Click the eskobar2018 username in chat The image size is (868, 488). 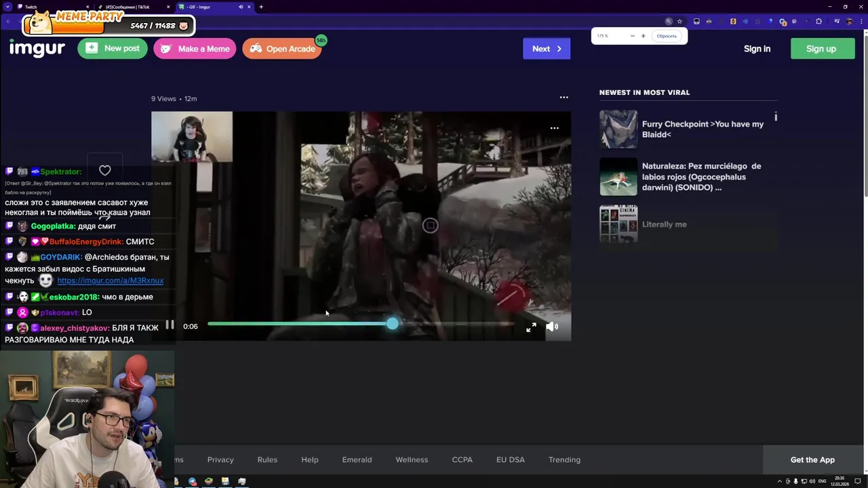coord(75,297)
